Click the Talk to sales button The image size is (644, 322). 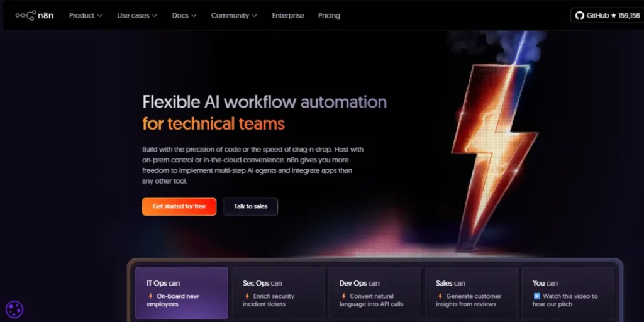[250, 206]
